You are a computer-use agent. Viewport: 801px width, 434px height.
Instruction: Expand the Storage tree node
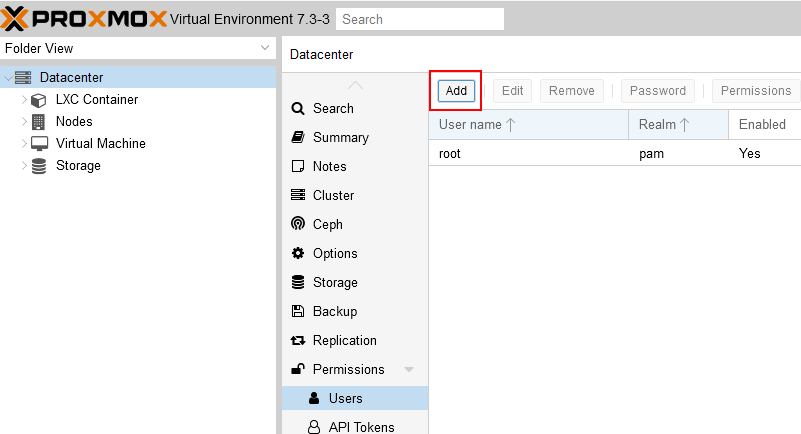[24, 165]
